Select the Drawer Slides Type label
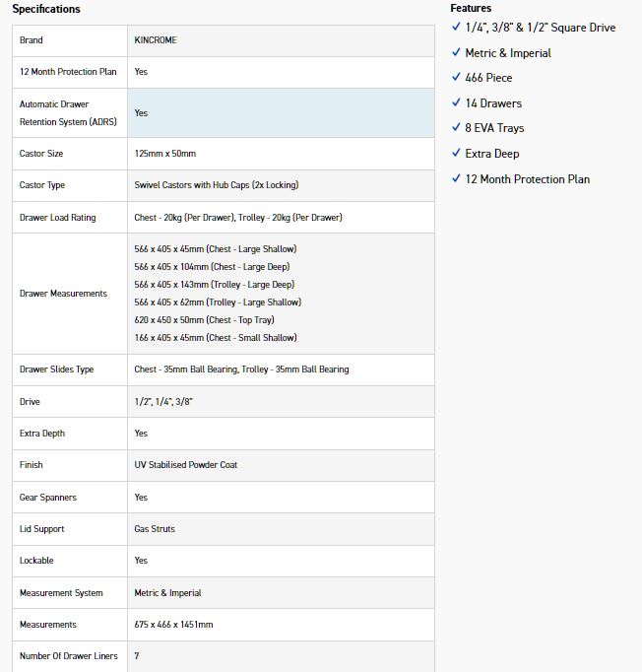 56,370
